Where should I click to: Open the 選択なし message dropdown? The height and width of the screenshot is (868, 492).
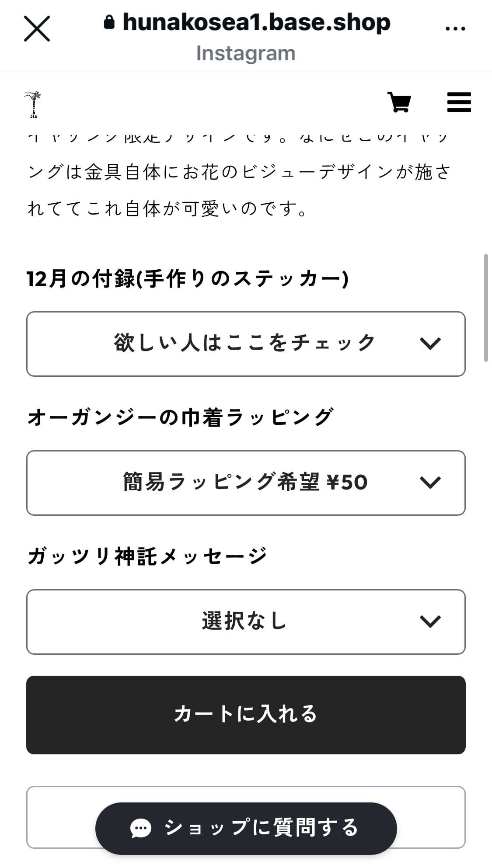(245, 621)
